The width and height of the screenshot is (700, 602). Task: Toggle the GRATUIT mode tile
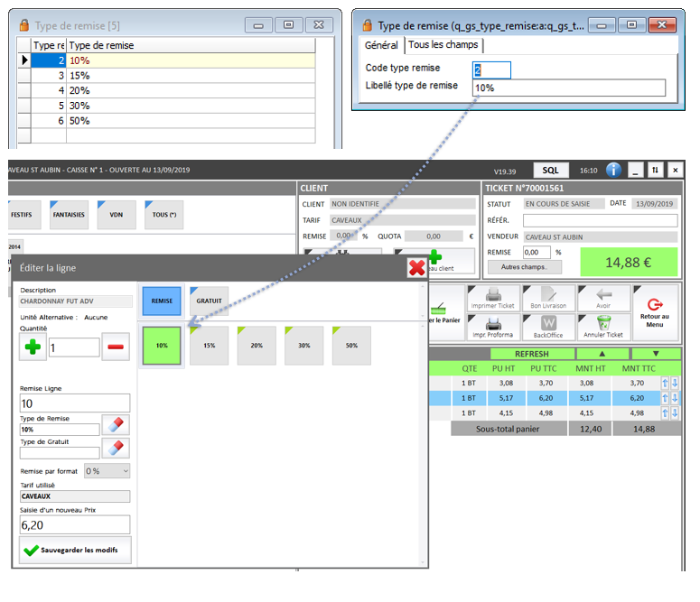point(210,301)
